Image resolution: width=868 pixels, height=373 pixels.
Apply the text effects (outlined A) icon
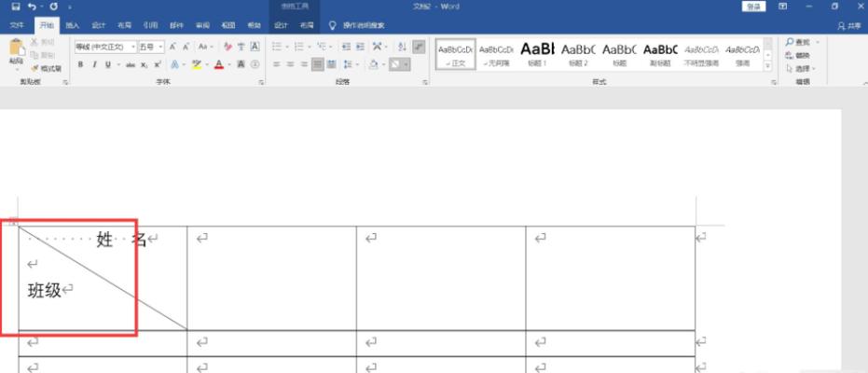click(175, 64)
